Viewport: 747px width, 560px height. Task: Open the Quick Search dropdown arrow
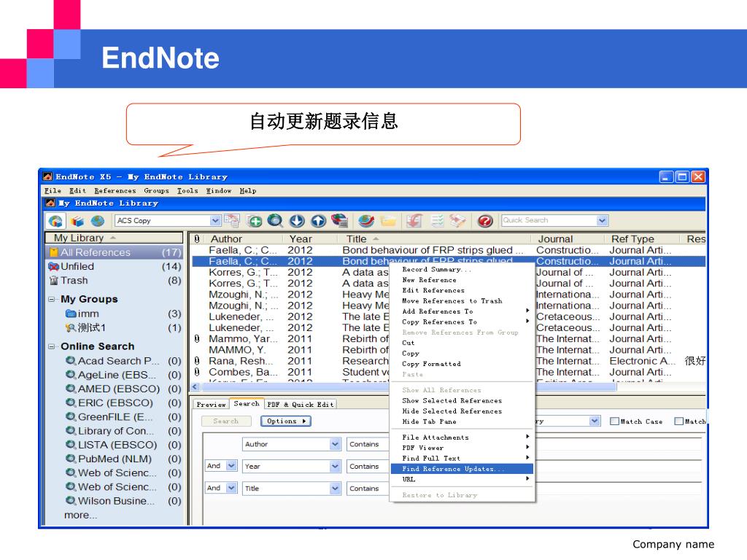pos(602,220)
